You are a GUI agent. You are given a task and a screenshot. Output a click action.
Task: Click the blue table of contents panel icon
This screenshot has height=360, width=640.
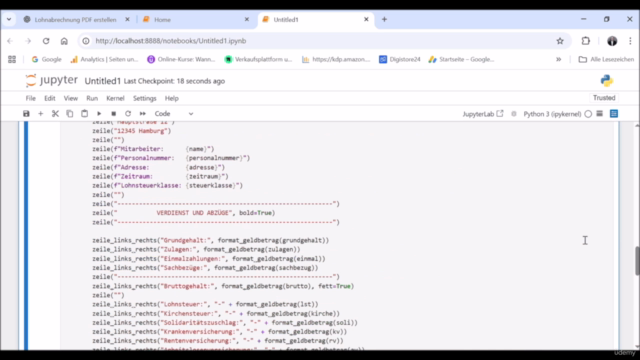[614, 114]
